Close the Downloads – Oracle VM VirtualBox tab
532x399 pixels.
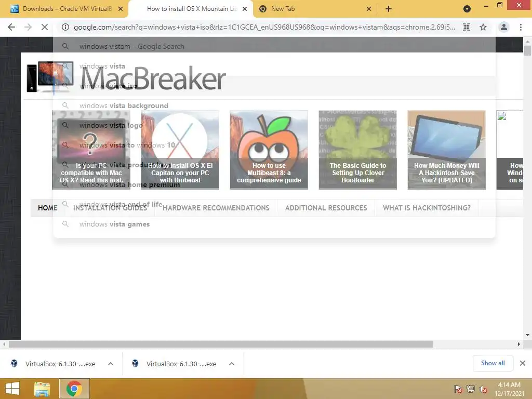coord(121,9)
